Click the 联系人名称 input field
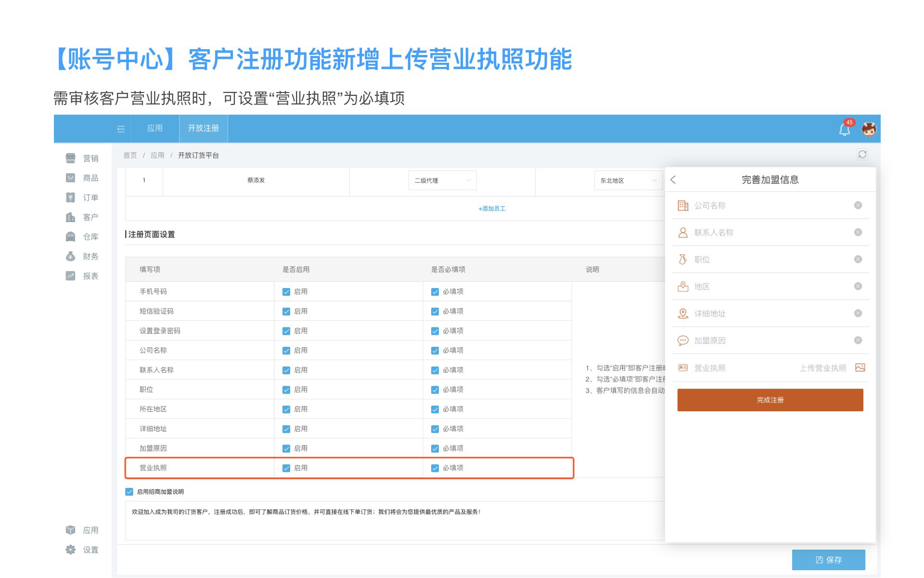Viewport: 924px width, 578px height. (x=770, y=233)
